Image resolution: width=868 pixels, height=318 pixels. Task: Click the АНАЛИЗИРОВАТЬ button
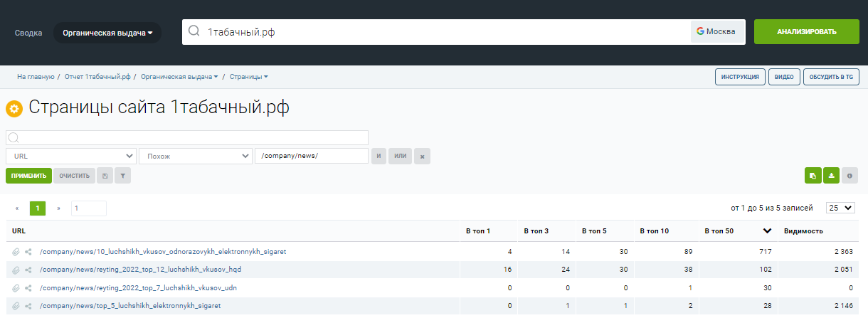807,32
